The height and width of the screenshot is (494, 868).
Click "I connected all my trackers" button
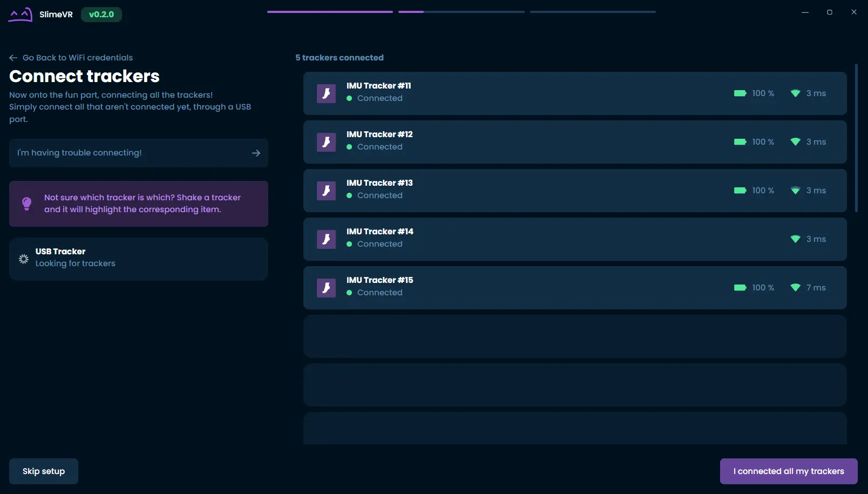(788, 471)
